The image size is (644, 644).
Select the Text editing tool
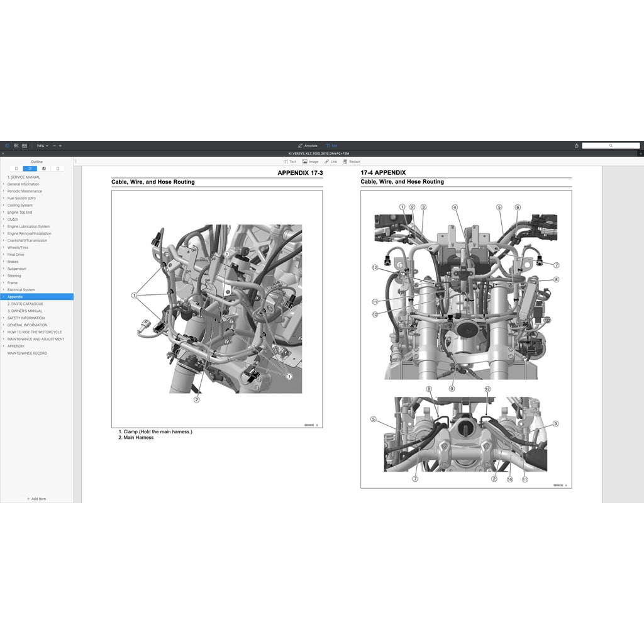click(x=290, y=162)
